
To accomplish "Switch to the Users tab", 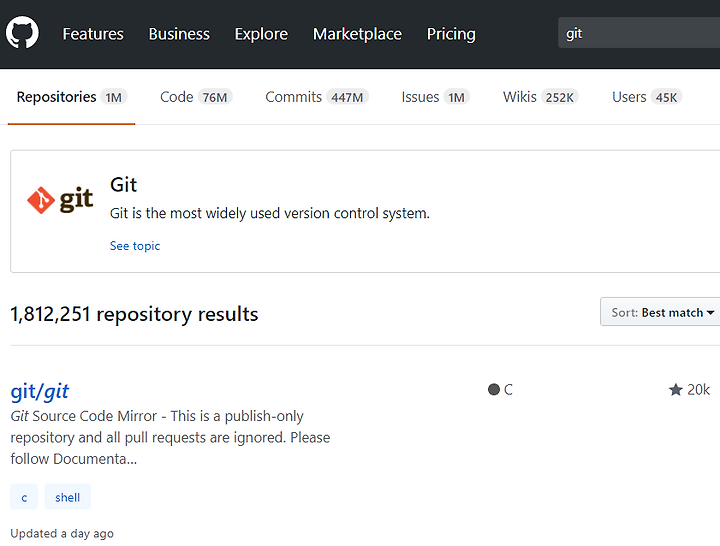I will point(647,97).
